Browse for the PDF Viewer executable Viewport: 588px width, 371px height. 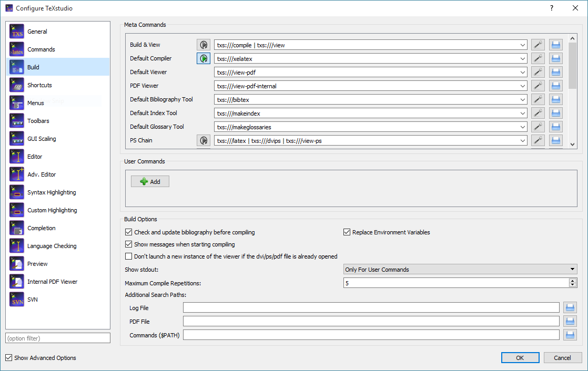tap(556, 86)
